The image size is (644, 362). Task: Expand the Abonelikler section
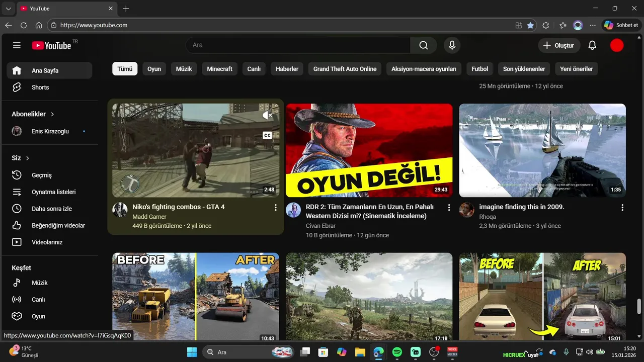tap(33, 114)
